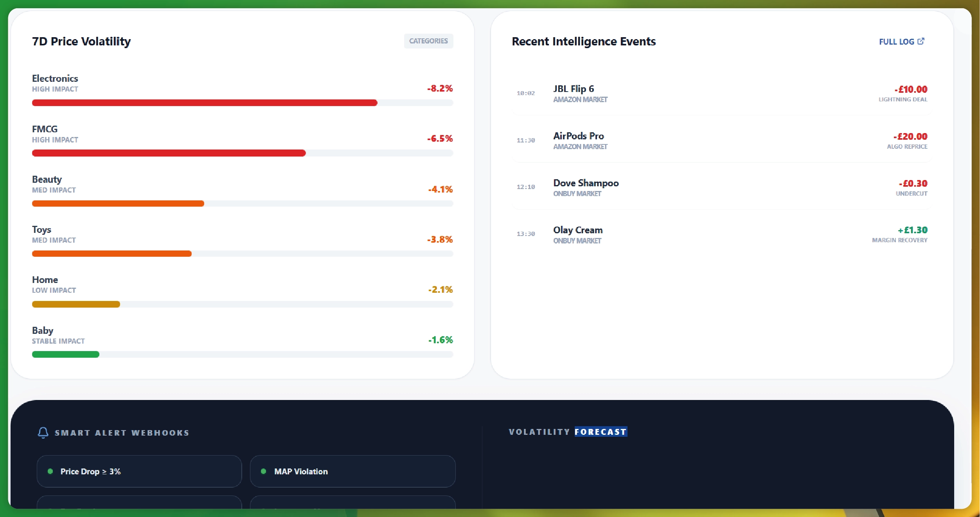Viewport: 980px width, 517px height.
Task: Click the Baby green volatility bar
Action: pyautogui.click(x=65, y=355)
